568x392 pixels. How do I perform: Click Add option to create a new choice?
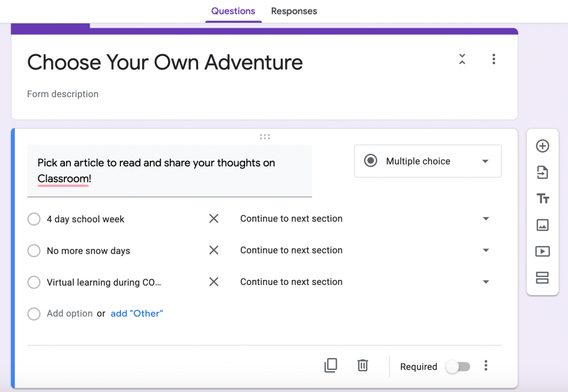pos(70,313)
